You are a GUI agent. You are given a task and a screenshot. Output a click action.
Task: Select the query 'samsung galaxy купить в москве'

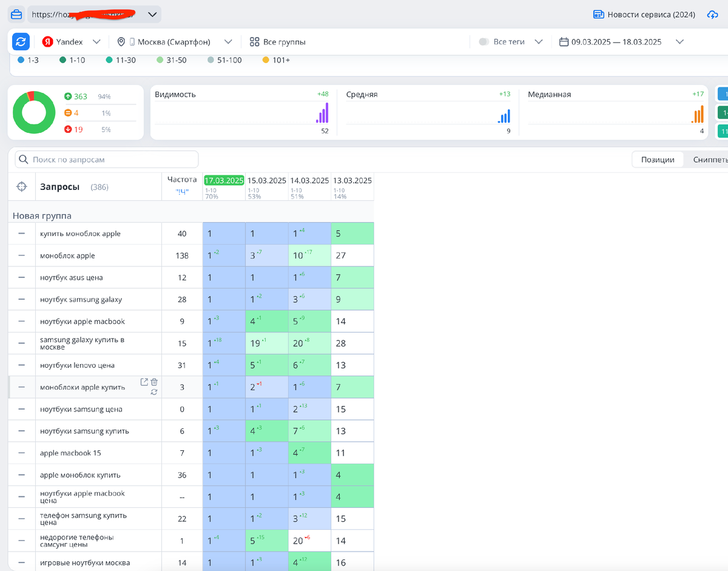click(x=82, y=343)
